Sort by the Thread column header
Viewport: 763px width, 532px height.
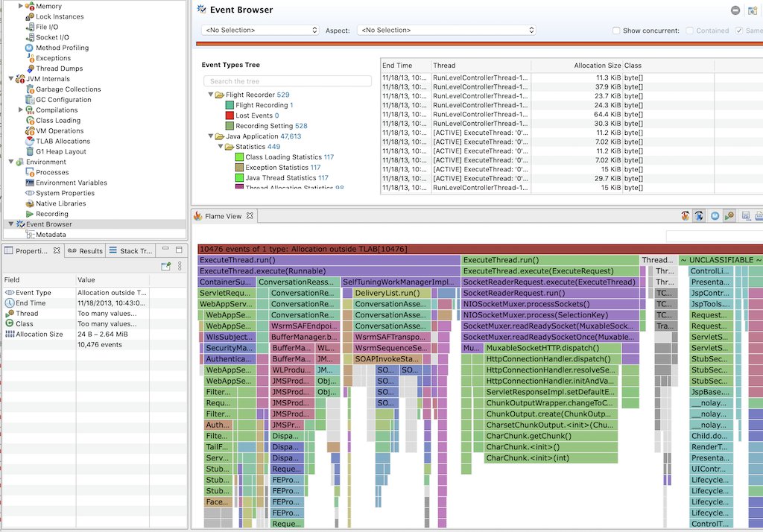(481, 66)
